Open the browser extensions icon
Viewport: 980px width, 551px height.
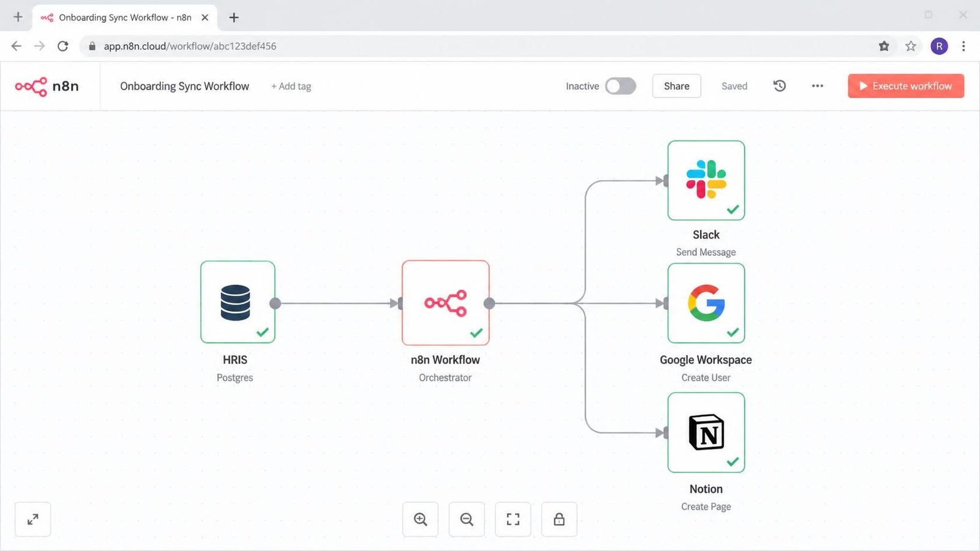point(884,46)
